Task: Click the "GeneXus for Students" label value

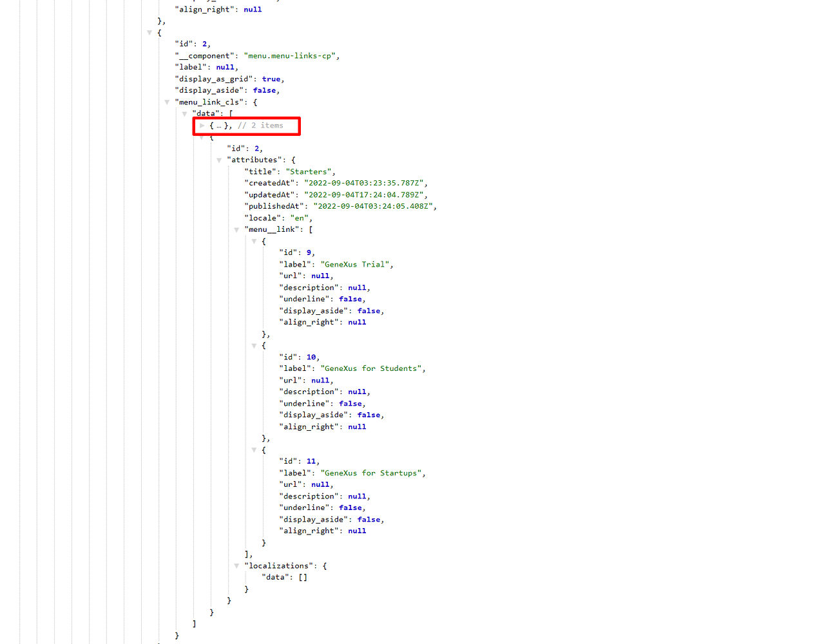Action: click(371, 368)
